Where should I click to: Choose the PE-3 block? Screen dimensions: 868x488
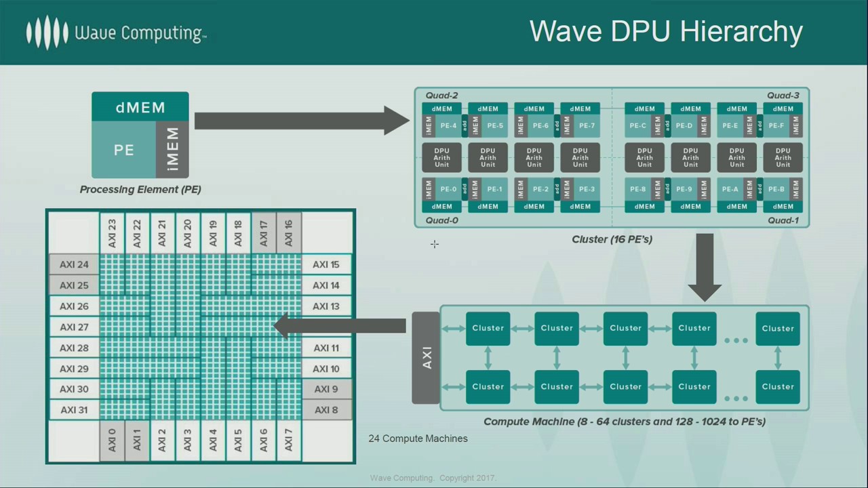pos(587,189)
